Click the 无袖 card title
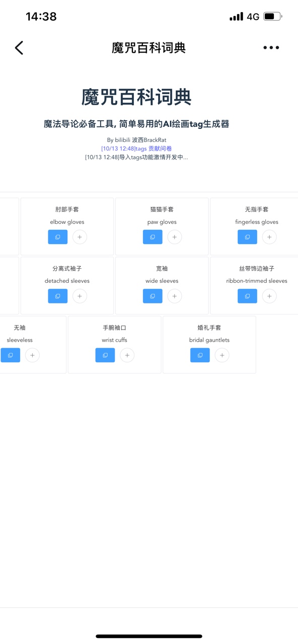This screenshot has width=298, height=644. pos(20,328)
